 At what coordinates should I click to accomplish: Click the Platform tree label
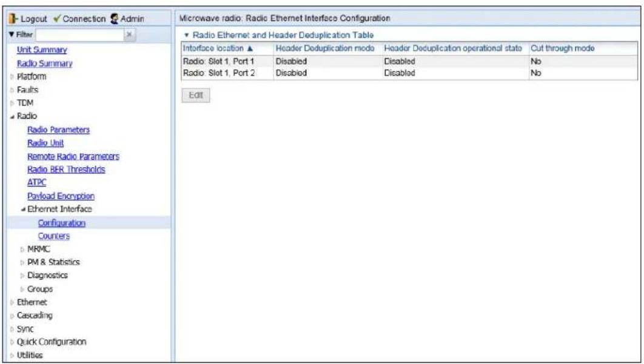point(32,77)
